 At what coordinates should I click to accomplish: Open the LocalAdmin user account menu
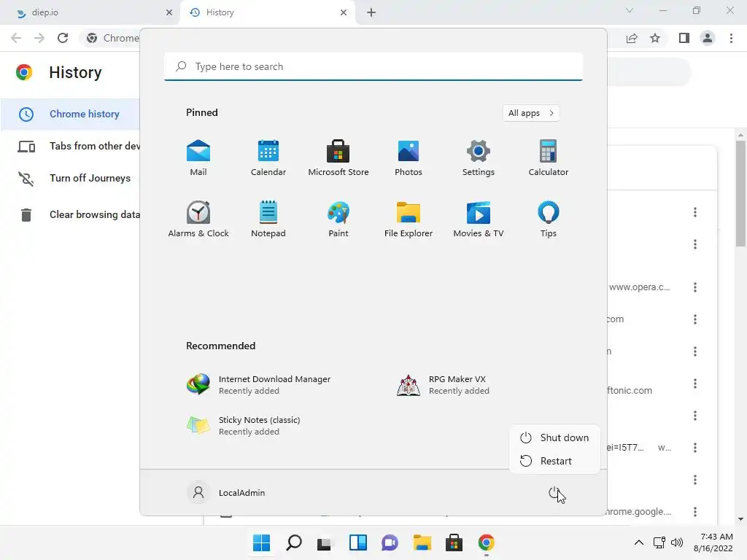[227, 493]
